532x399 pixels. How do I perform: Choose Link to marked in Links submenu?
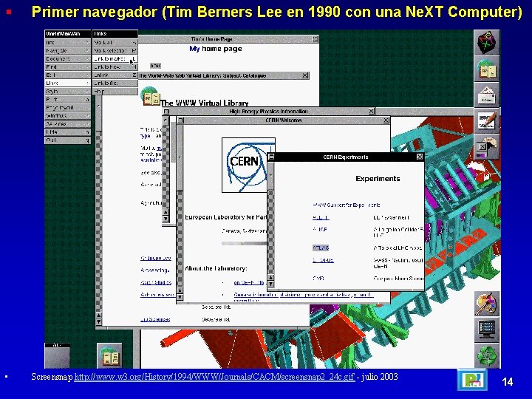[115, 58]
